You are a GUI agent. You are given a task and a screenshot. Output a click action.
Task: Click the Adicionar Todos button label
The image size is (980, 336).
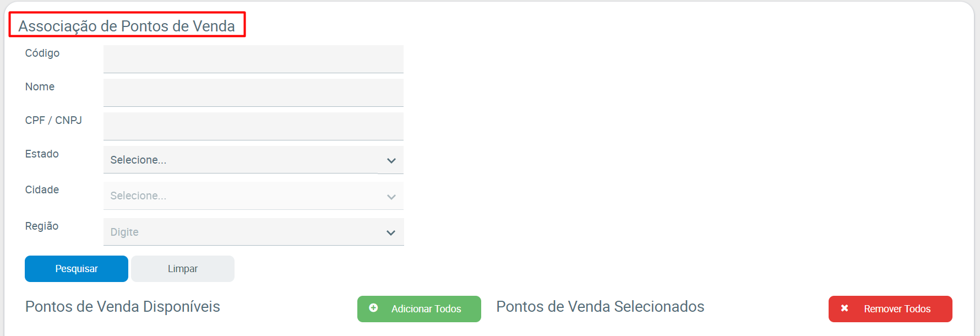[426, 309]
